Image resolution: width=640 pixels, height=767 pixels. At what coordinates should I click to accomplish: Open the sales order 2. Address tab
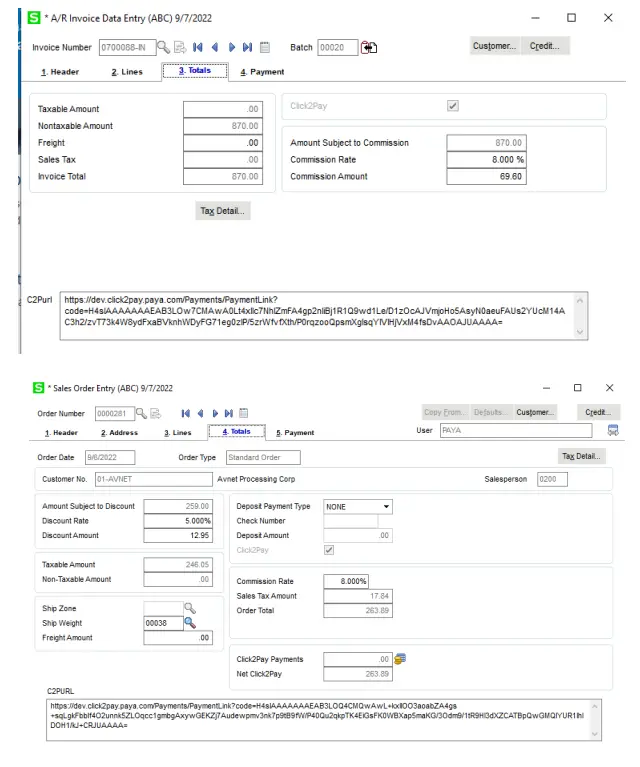[119, 433]
